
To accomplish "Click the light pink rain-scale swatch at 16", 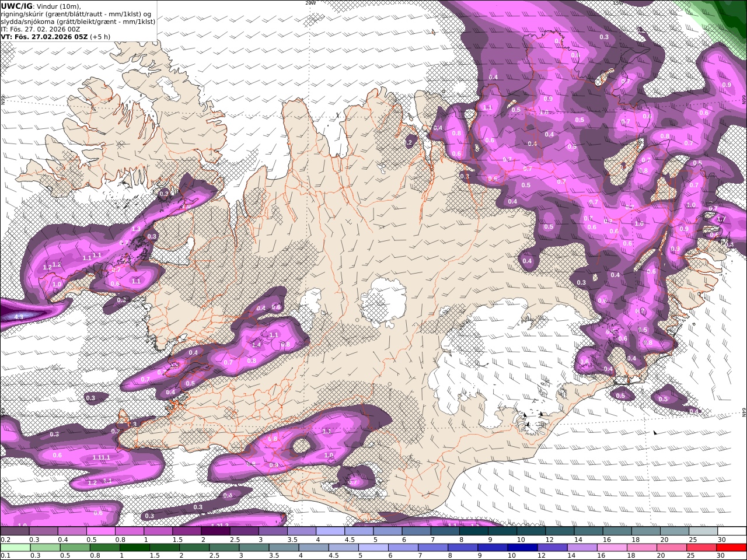I will point(612,548).
